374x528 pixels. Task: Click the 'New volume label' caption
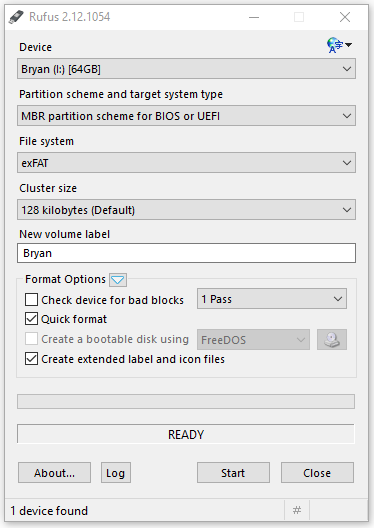[x=64, y=234]
